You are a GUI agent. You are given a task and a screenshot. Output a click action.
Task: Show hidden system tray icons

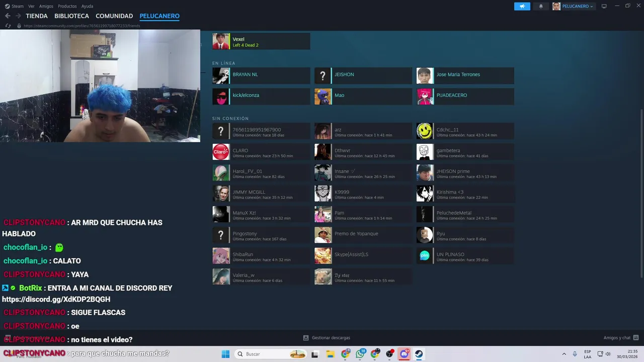pyautogui.click(x=564, y=354)
